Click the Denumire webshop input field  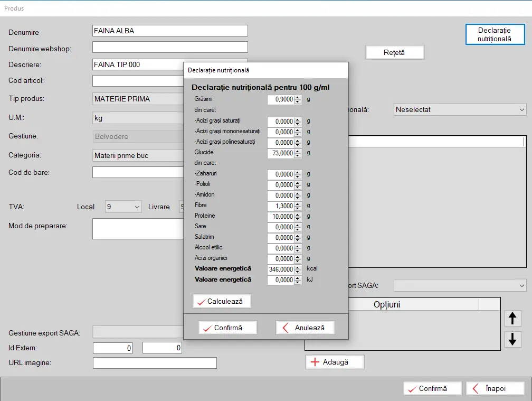(x=170, y=47)
